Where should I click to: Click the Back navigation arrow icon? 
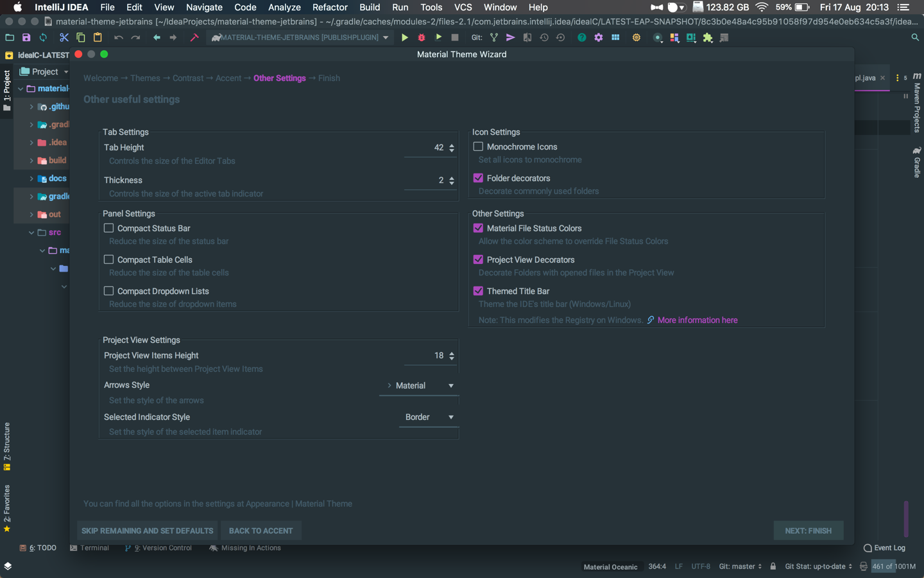pyautogui.click(x=157, y=38)
